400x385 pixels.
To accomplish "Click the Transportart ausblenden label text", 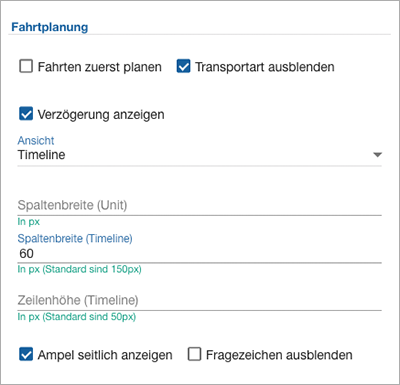I will pos(265,67).
